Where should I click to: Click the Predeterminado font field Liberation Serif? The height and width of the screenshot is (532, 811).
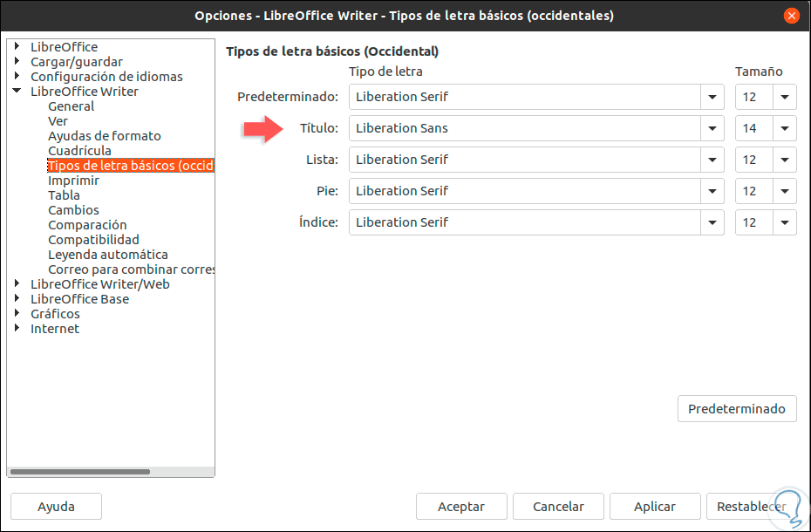(x=525, y=97)
